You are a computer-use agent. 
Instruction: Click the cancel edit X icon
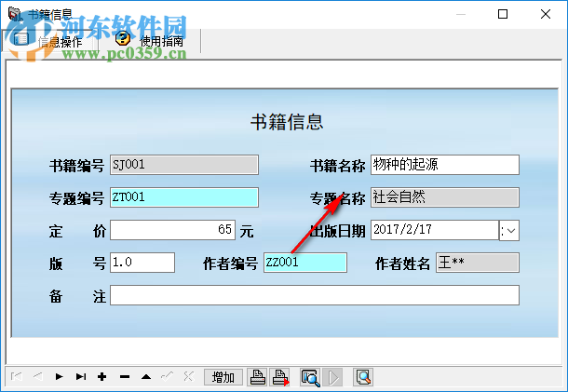point(189,377)
